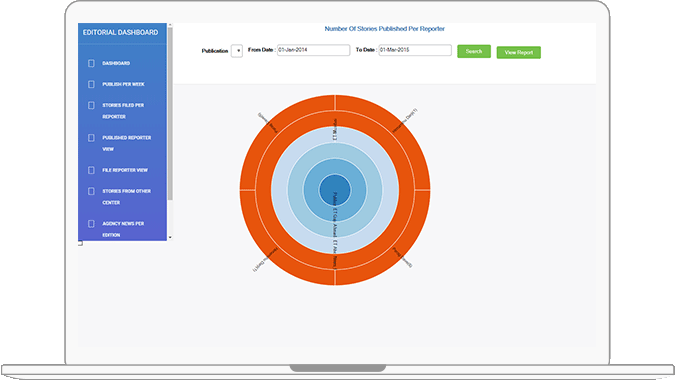Open the DASHBOARD menu label
675x380 pixels.
coord(116,63)
